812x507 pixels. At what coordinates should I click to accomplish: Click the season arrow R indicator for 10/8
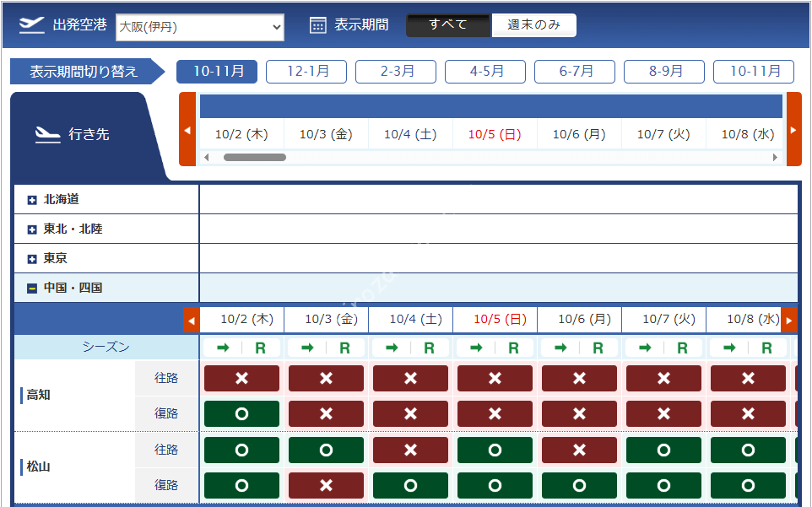(749, 348)
